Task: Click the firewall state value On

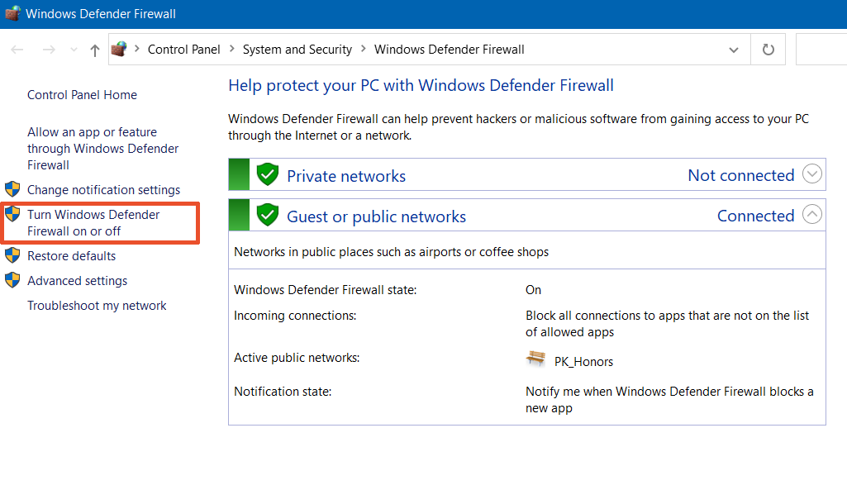Action: pos(533,290)
